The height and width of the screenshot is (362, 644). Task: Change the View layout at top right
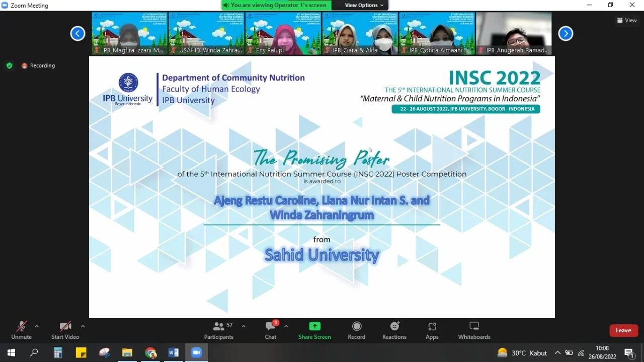click(627, 20)
